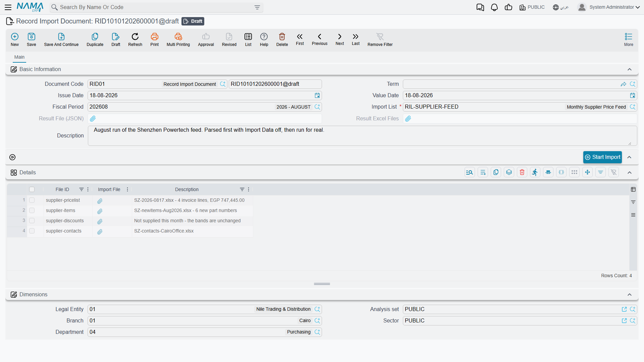The image size is (644, 362).
Task: Click the Draft toolbar icon
Action: click(x=116, y=40)
